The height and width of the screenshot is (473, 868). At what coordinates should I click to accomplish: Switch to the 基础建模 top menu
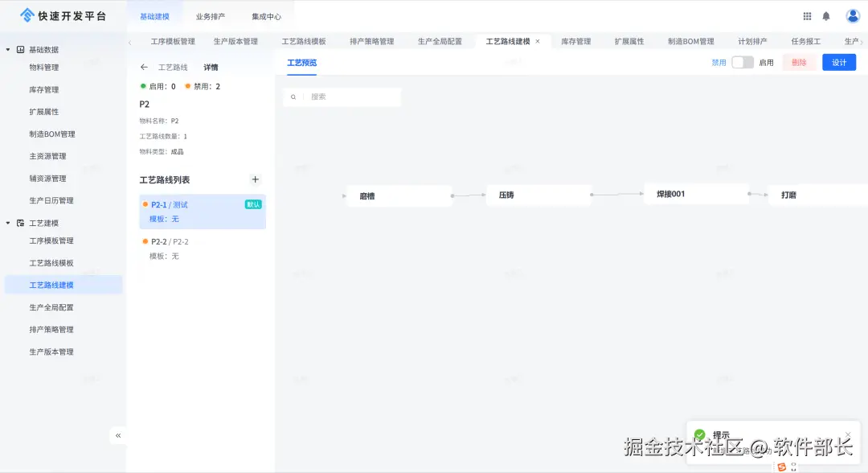(154, 17)
